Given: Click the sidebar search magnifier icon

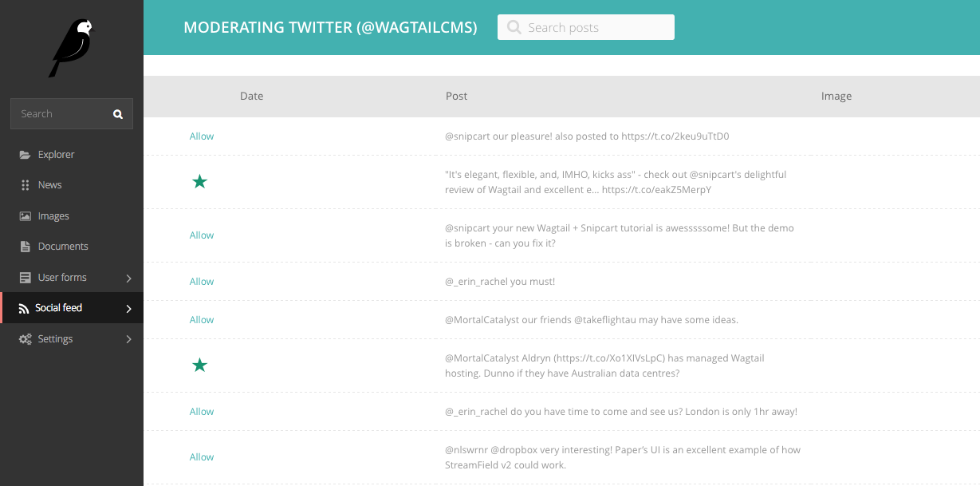Looking at the screenshot, I should (x=118, y=114).
